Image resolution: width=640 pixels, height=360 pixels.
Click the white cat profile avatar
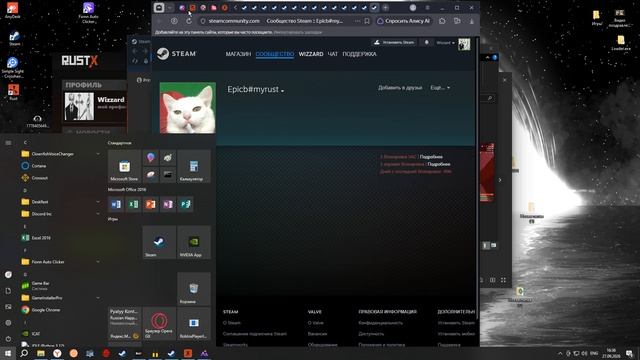click(x=187, y=108)
